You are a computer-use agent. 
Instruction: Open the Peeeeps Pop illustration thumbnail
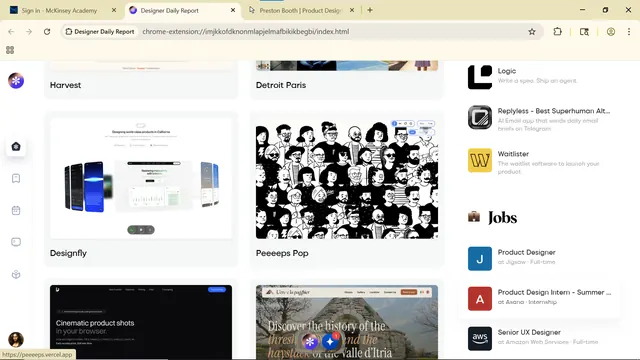347,178
